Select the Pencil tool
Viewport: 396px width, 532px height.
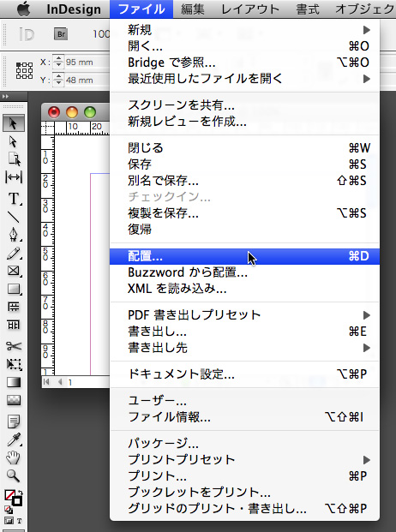tap(14, 253)
